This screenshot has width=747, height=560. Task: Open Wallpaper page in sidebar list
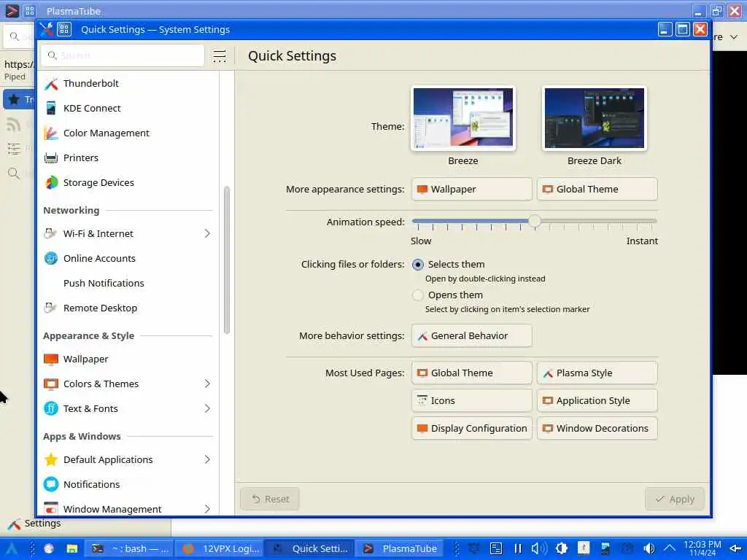pyautogui.click(x=128, y=359)
